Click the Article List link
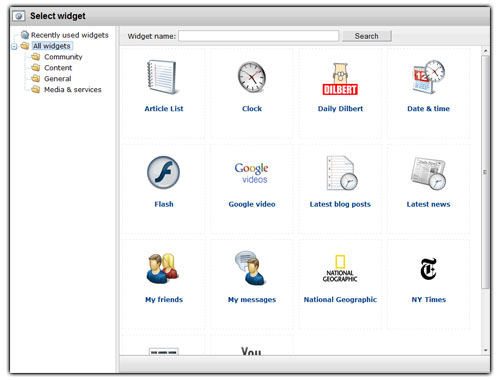 point(164,109)
